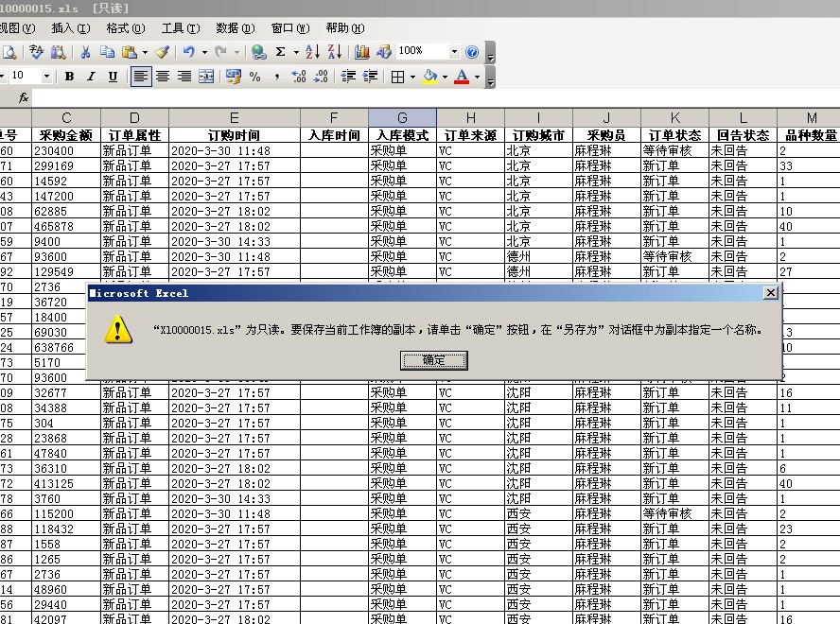This screenshot has height=624, width=840.
Task: Select the Format Painter icon
Action: [164, 51]
